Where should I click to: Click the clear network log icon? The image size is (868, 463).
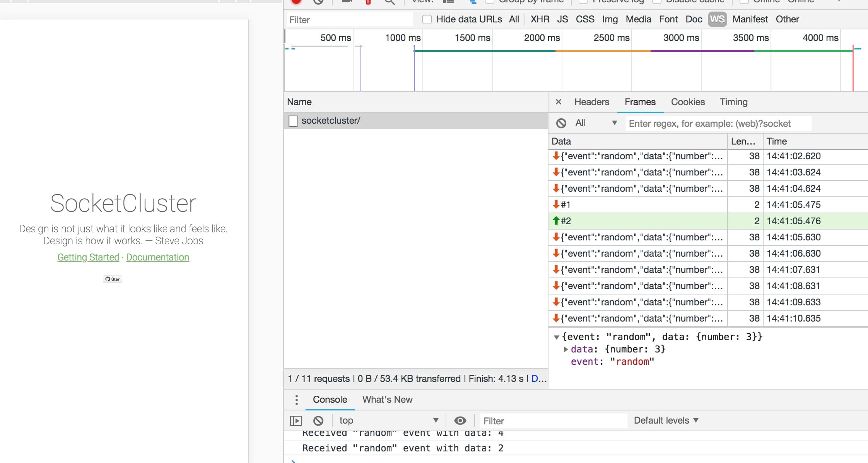(318, 2)
